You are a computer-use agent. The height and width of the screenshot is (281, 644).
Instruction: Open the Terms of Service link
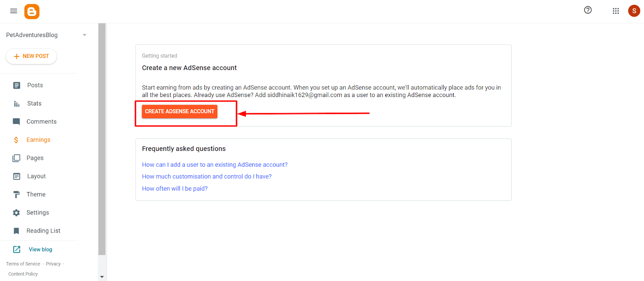(23, 263)
